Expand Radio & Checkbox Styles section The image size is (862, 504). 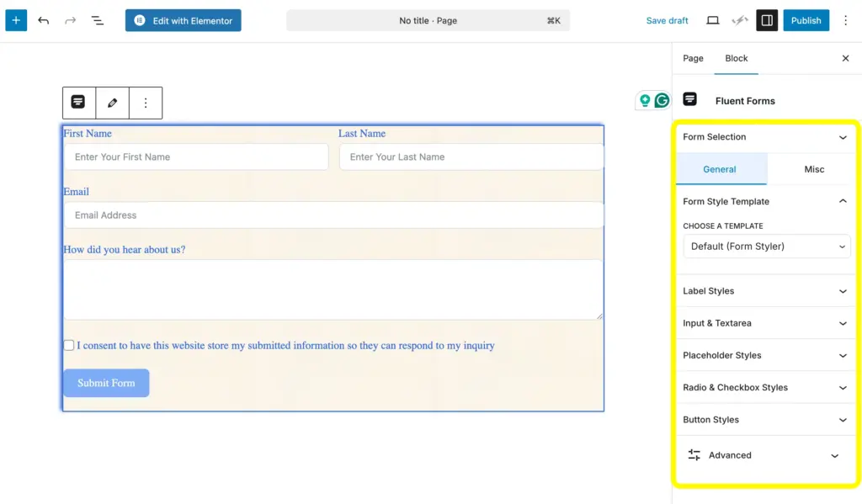[765, 388]
